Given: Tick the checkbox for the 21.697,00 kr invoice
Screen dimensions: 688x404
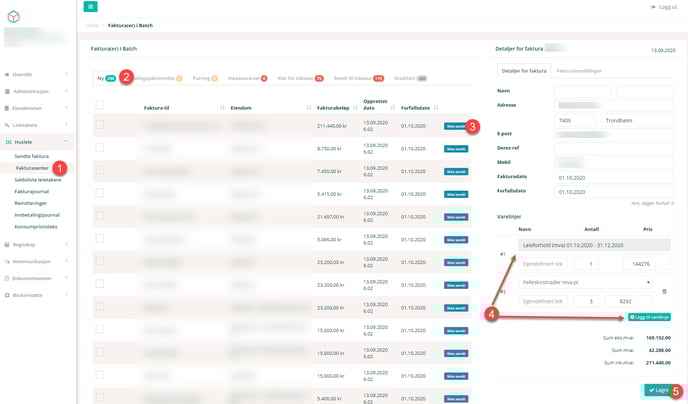Looking at the screenshot, I should click(x=100, y=216).
